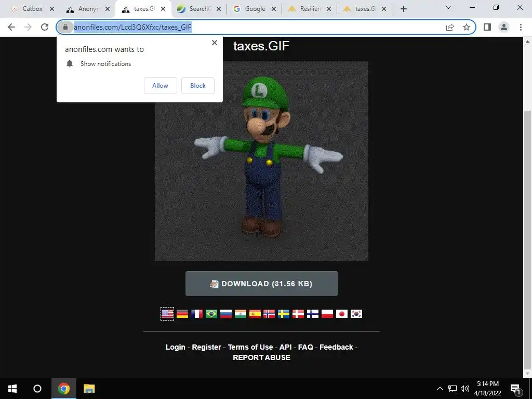This screenshot has height=399, width=532.
Task: Open the Login link
Action: [176, 347]
